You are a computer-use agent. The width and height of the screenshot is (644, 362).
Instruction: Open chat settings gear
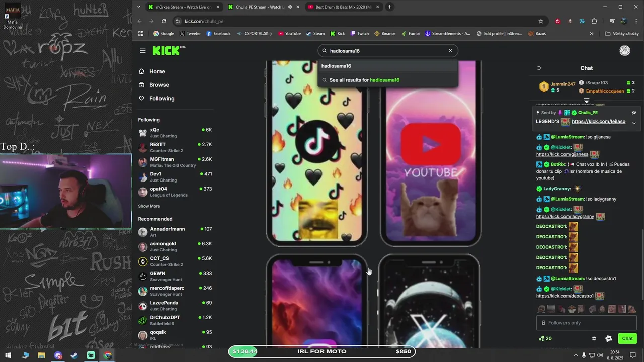(x=594, y=339)
